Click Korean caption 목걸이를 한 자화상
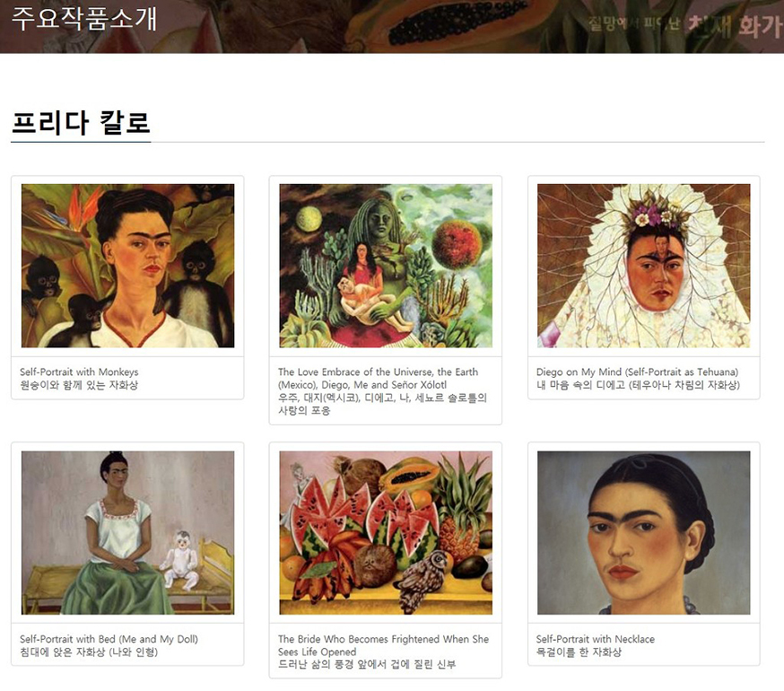Viewport: 784px width, 691px height. [x=579, y=652]
